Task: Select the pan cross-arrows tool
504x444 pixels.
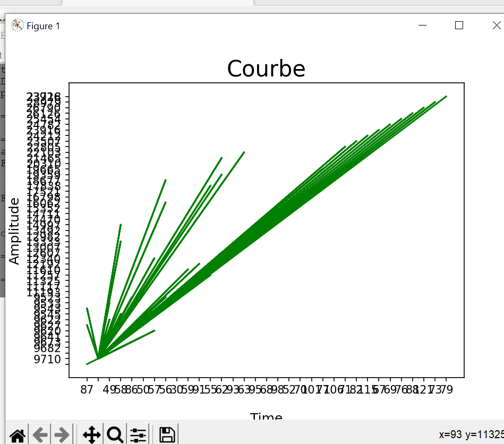Action: coord(91,435)
